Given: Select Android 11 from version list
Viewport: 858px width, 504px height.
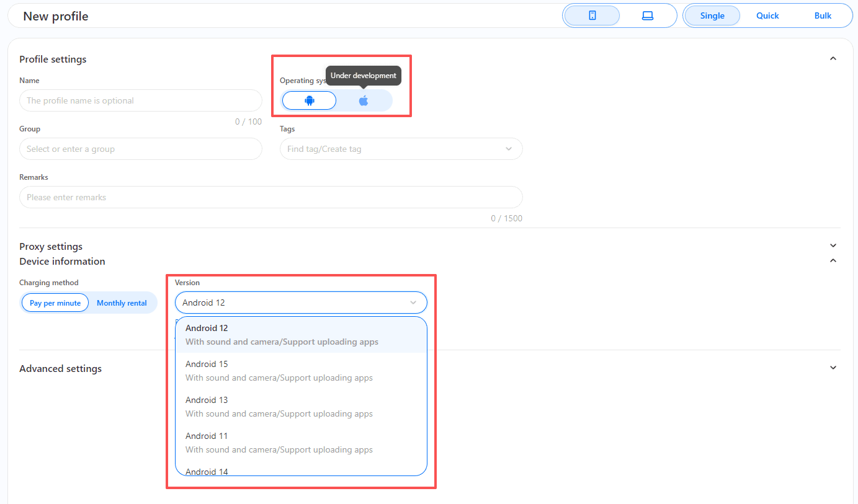Looking at the screenshot, I should click(279, 442).
